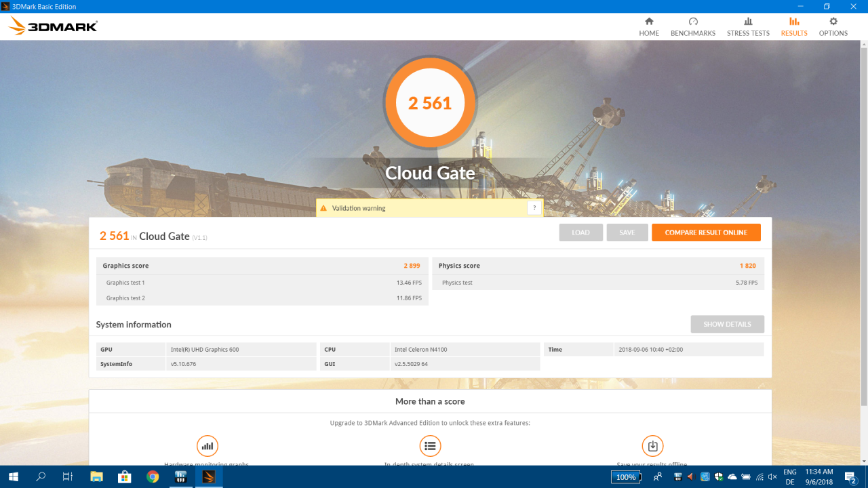This screenshot has width=868, height=488.
Task: Open the validation warning help question mark
Action: point(534,208)
